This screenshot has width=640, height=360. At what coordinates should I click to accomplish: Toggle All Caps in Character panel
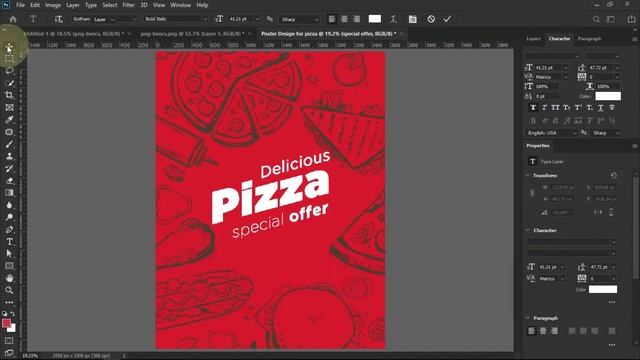(x=556, y=108)
